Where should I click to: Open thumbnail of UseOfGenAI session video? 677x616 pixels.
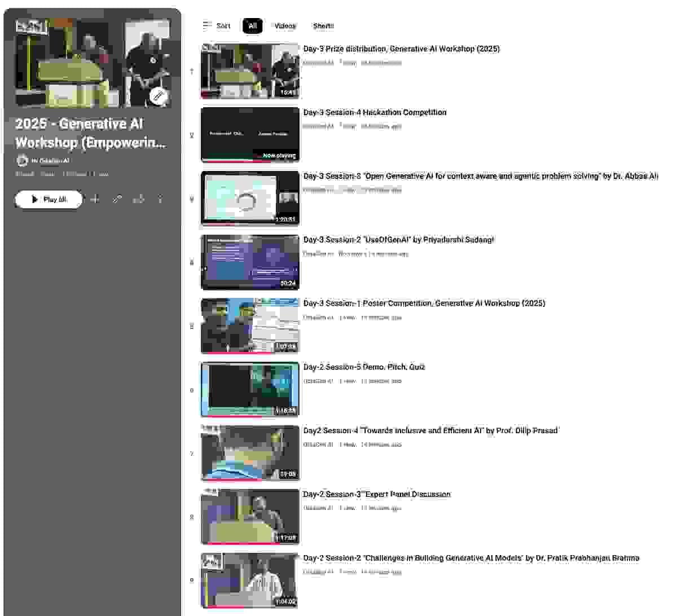point(250,262)
